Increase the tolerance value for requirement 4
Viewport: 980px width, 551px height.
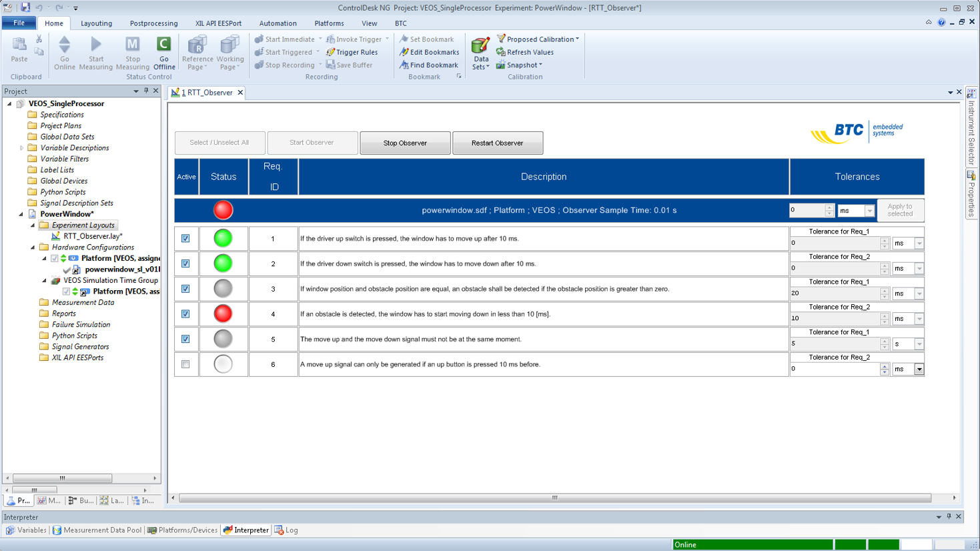[885, 316]
